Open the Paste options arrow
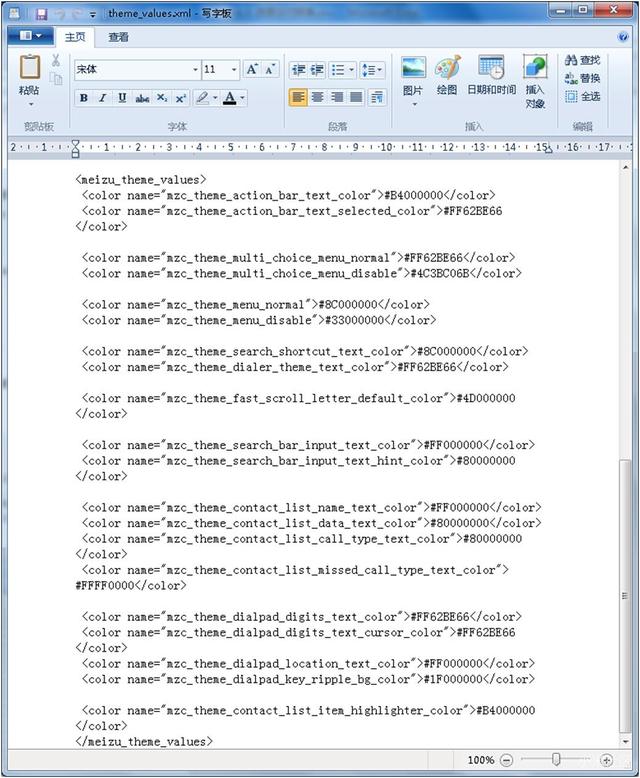Image resolution: width=640 pixels, height=778 pixels. pyautogui.click(x=31, y=104)
